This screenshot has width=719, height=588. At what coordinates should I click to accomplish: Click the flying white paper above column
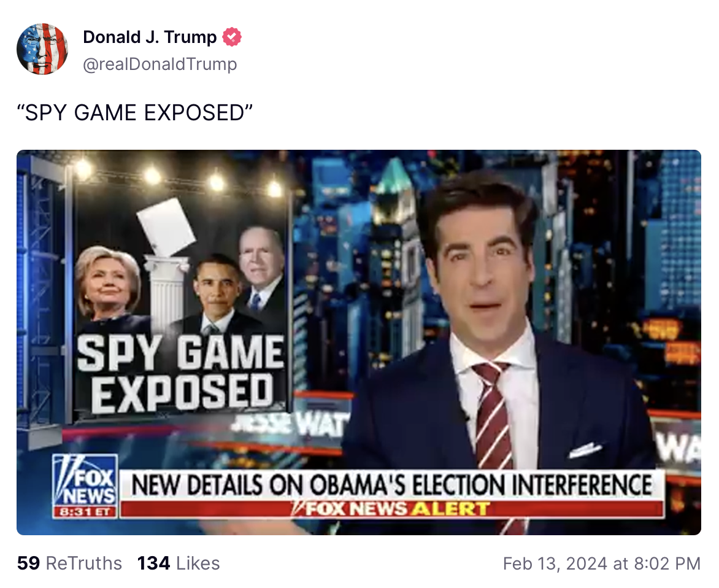click(166, 227)
